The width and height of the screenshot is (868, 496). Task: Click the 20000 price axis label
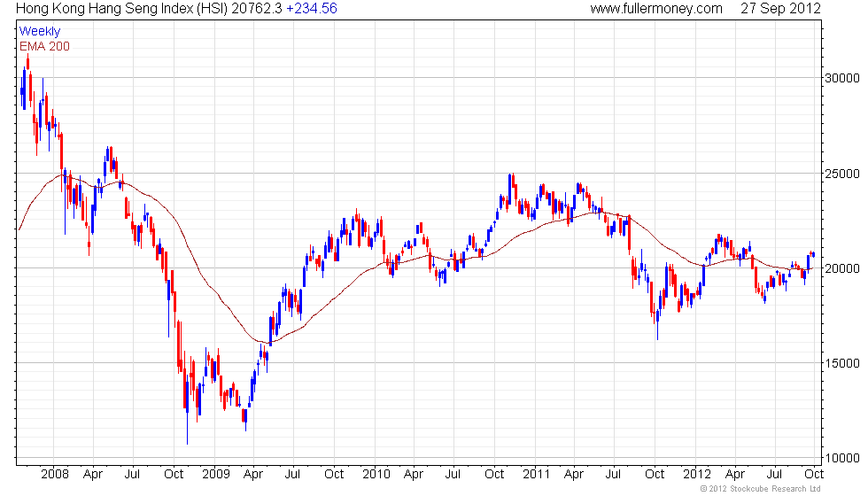(x=842, y=268)
